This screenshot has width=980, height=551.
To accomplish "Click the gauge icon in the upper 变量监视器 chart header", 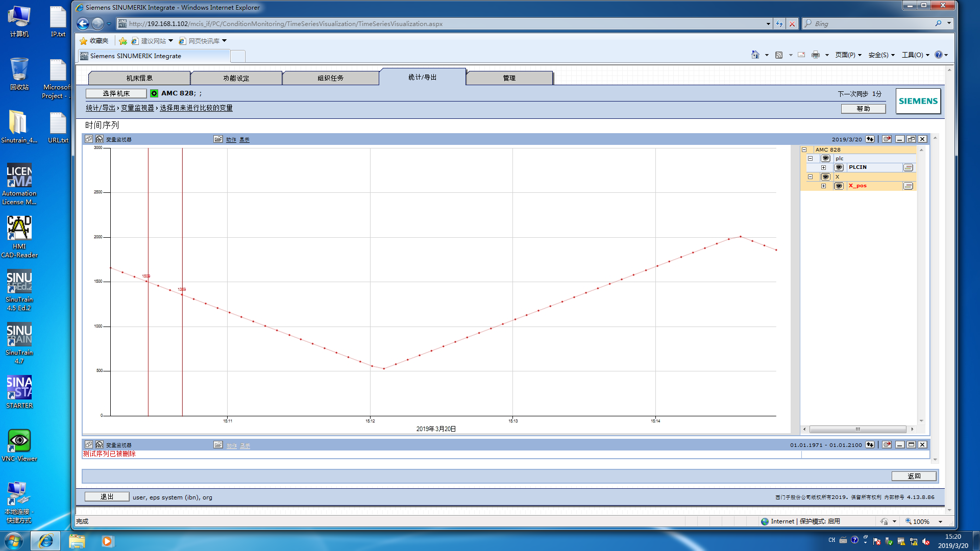I will [x=100, y=139].
